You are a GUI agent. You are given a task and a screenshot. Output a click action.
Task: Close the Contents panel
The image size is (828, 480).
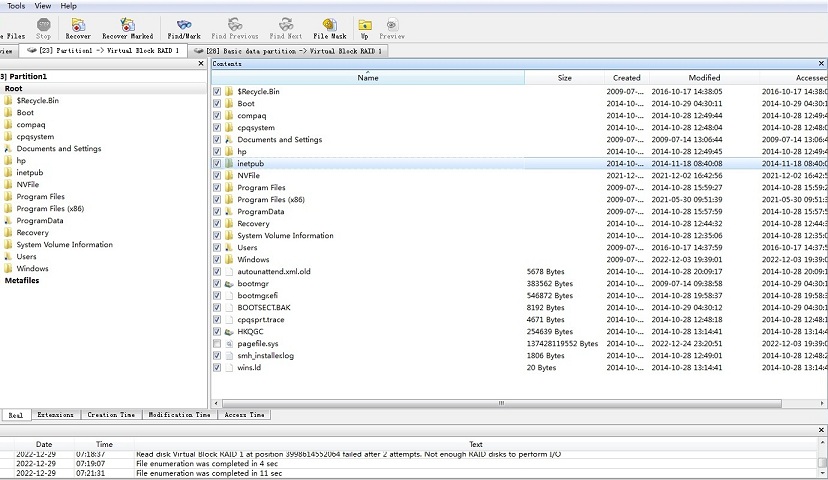(x=821, y=63)
